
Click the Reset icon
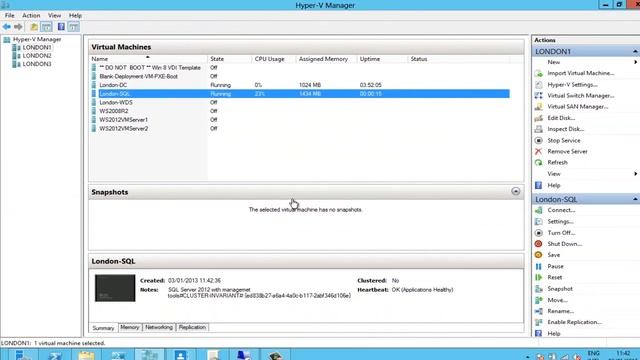tap(539, 277)
